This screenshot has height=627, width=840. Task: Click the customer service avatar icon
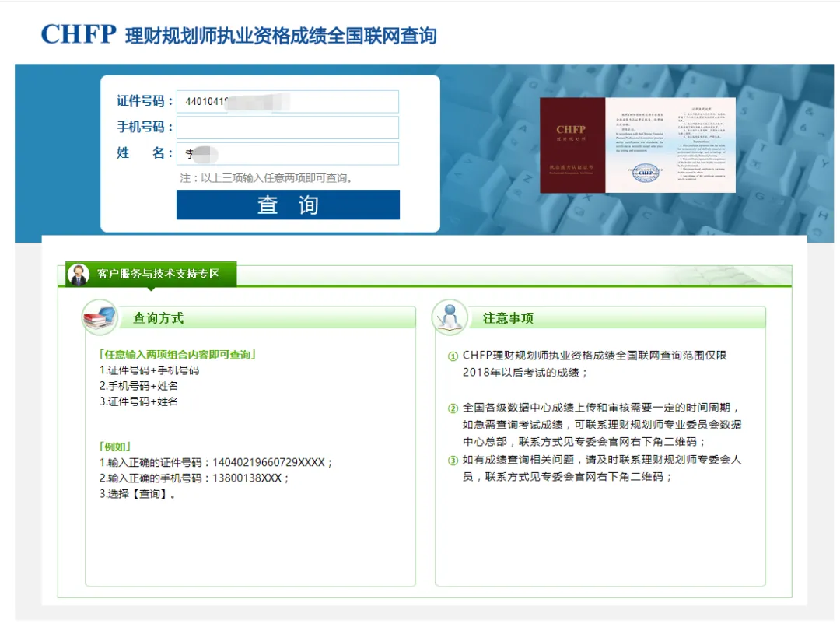pos(78,275)
